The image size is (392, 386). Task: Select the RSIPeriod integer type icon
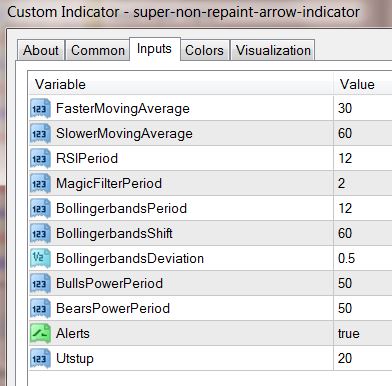click(40, 158)
